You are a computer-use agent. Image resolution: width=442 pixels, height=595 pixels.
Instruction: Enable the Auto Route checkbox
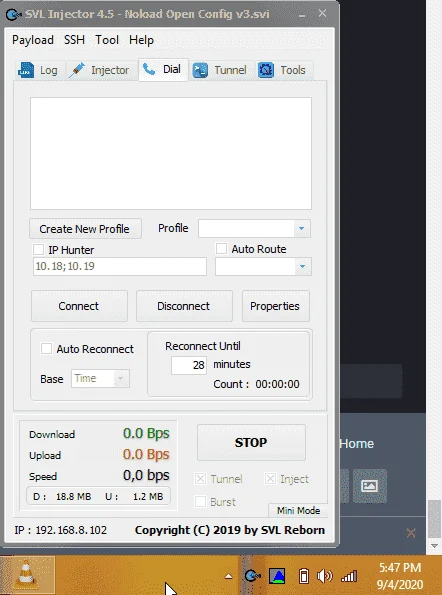(221, 249)
